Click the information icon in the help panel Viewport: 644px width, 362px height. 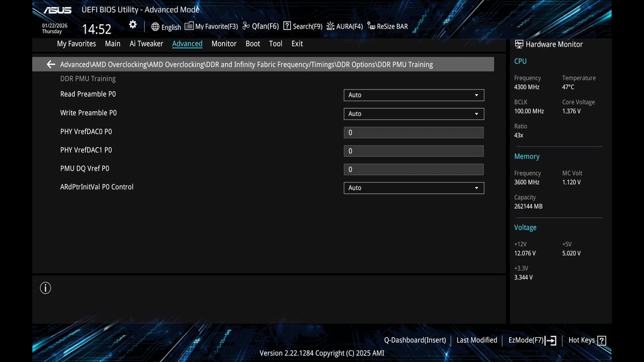click(45, 288)
